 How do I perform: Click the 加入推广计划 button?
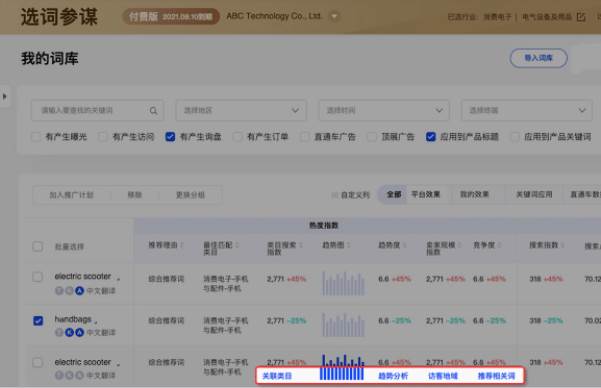click(x=72, y=195)
